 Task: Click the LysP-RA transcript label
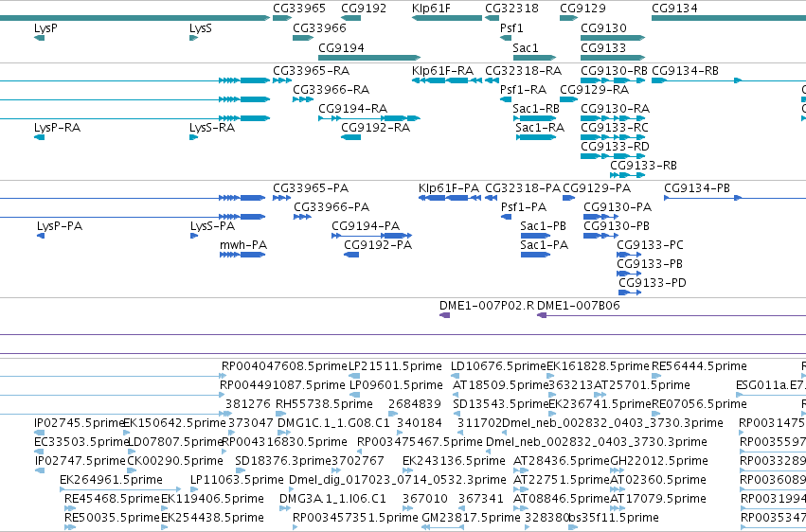(x=57, y=128)
